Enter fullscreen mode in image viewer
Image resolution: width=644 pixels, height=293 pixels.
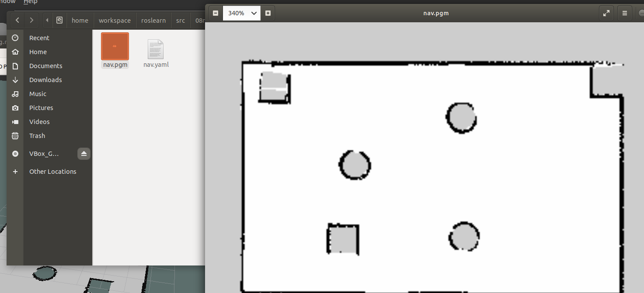[x=606, y=13]
